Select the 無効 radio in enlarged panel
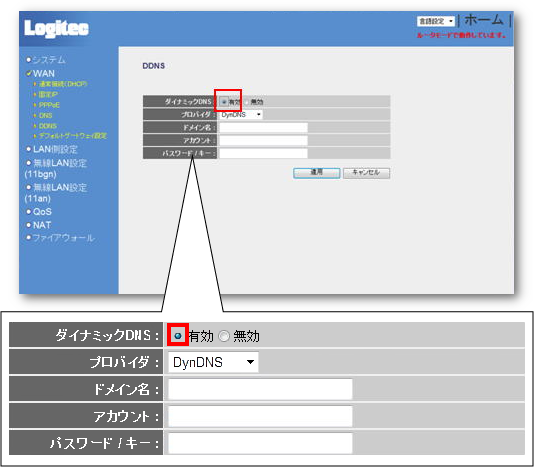Viewport: 534px width, 467px height. click(x=224, y=336)
